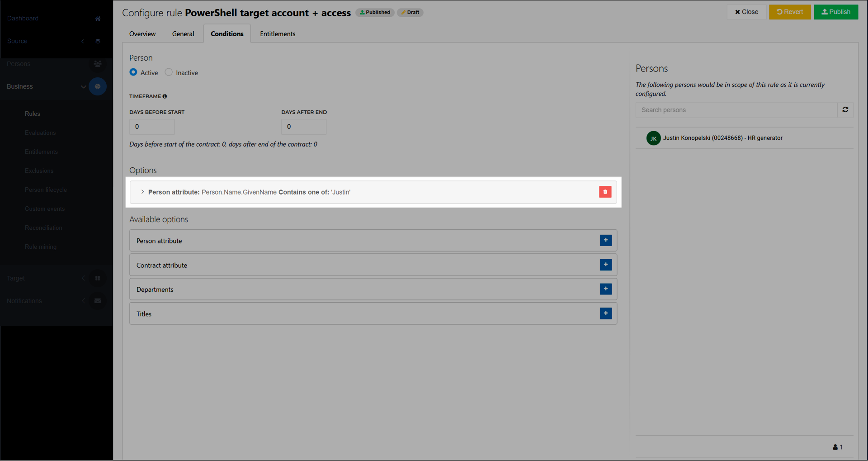868x461 pixels.
Task: Select the Active person radio button
Action: [133, 72]
